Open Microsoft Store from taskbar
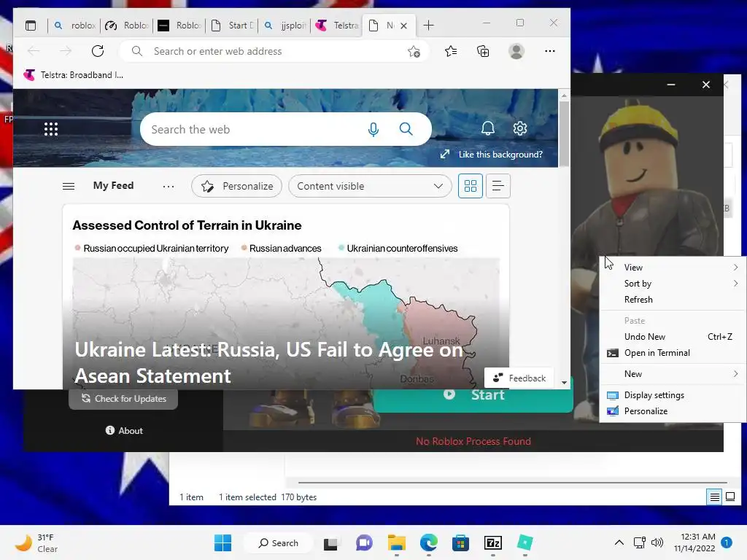747x560 pixels. (x=461, y=542)
